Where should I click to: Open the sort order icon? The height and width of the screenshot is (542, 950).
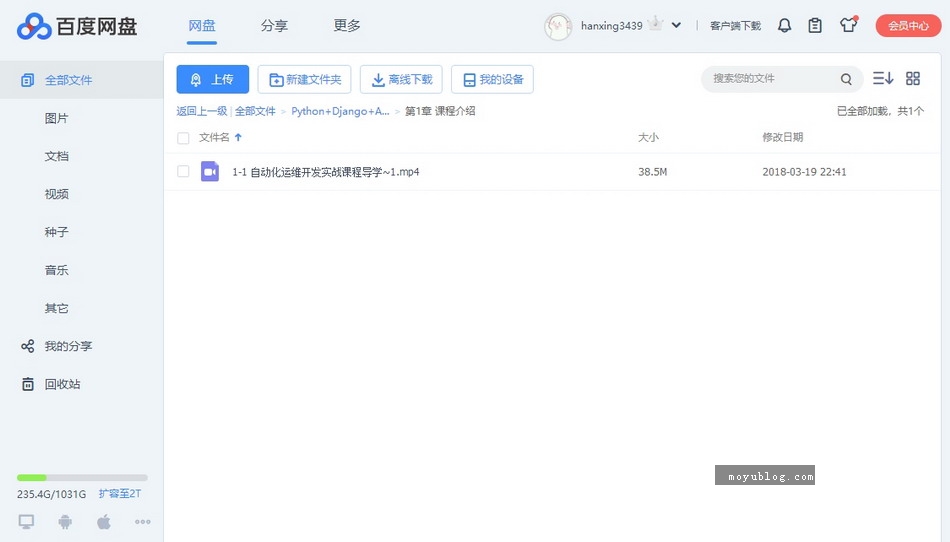point(883,78)
